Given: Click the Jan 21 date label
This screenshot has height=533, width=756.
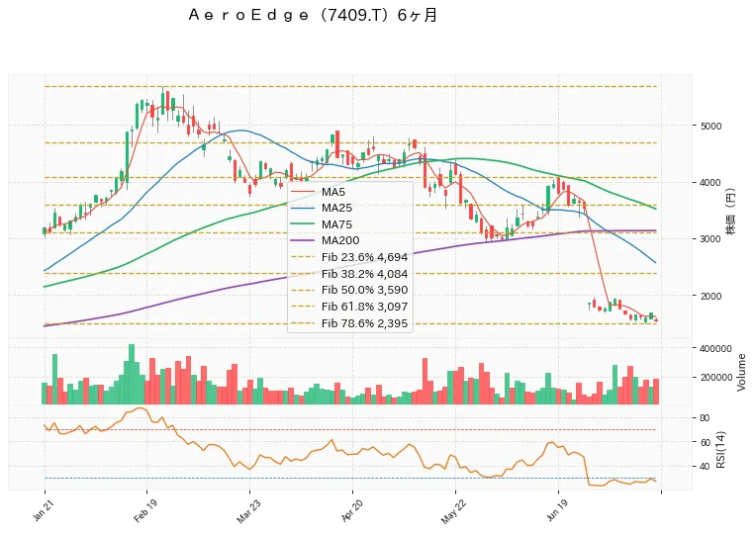Looking at the screenshot, I should pos(44,510).
